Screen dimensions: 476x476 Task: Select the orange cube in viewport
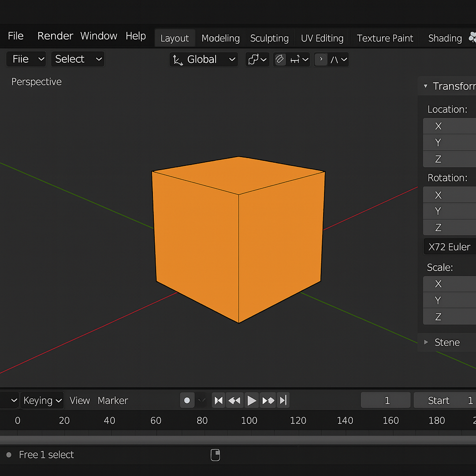pyautogui.click(x=238, y=240)
